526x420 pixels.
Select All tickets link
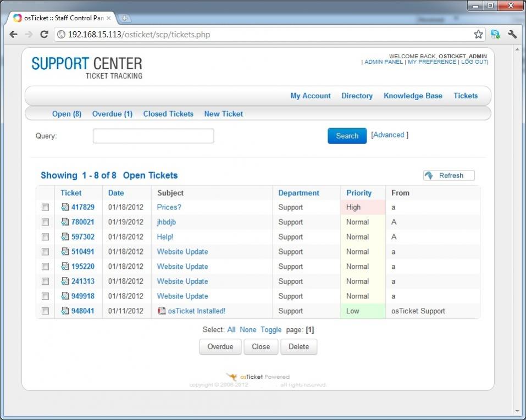[231, 330]
